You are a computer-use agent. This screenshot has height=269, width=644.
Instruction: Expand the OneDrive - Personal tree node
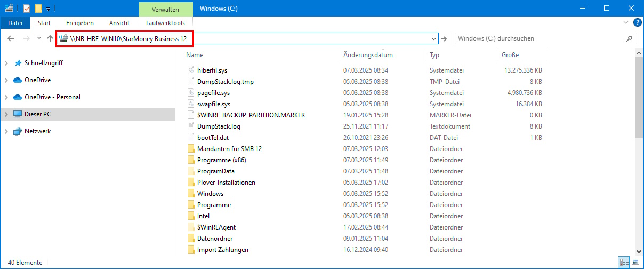6,97
